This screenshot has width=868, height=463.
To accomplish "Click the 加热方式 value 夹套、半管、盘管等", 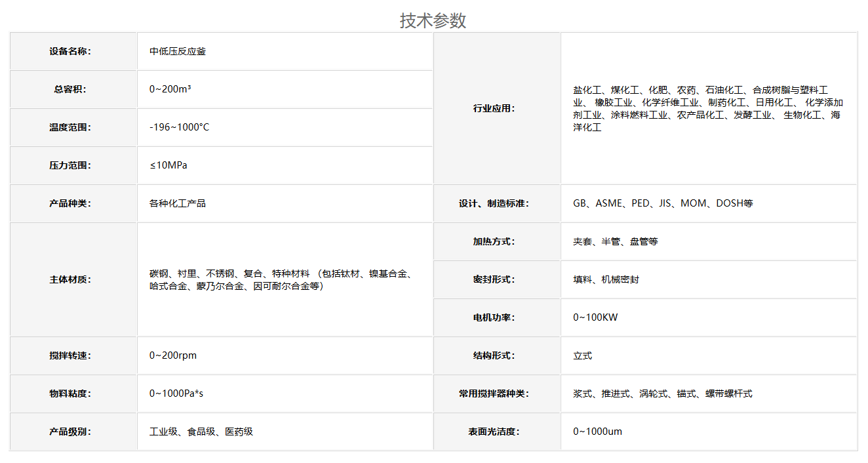I will 615,241.
